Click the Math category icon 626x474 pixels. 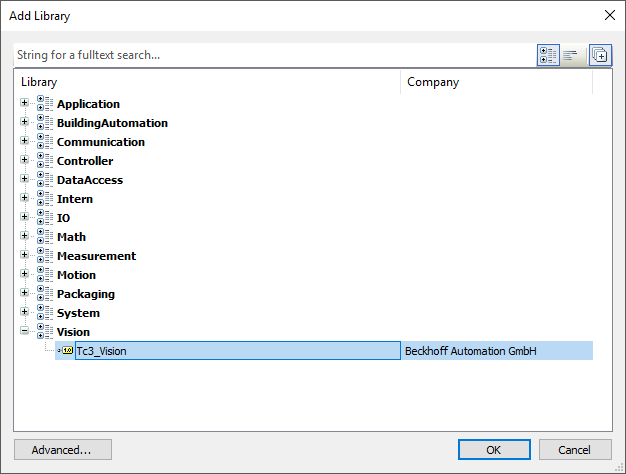[45, 236]
